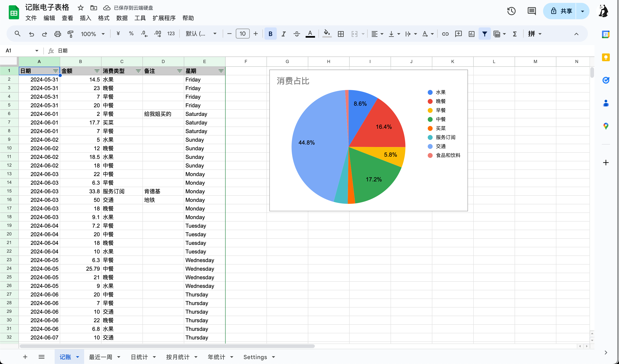This screenshot has width=619, height=364.
Task: Toggle italic formatting
Action: tap(284, 34)
